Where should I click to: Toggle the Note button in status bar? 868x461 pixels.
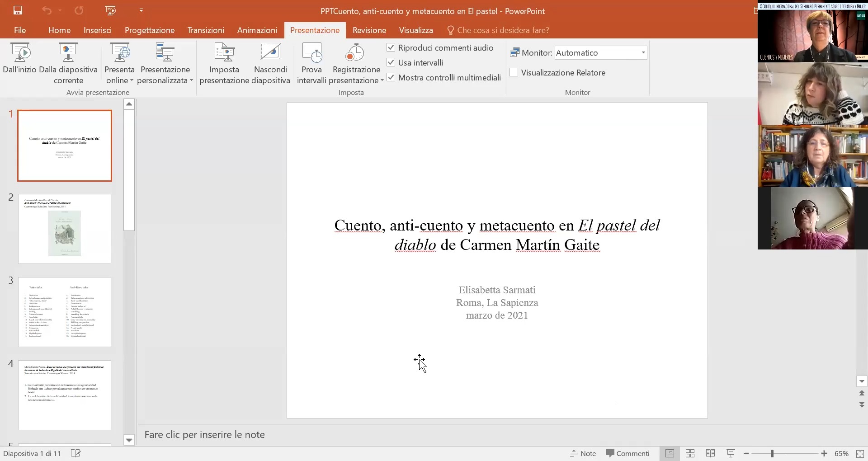click(583, 453)
